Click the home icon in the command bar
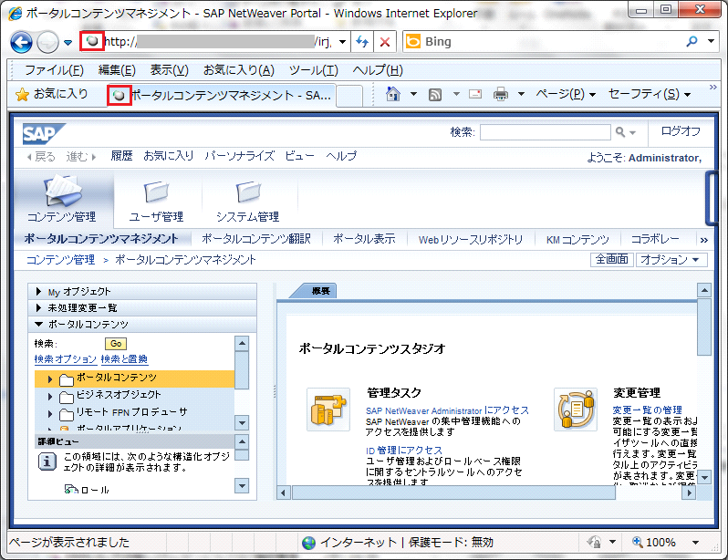Image resolution: width=728 pixels, height=560 pixels. pos(393,94)
